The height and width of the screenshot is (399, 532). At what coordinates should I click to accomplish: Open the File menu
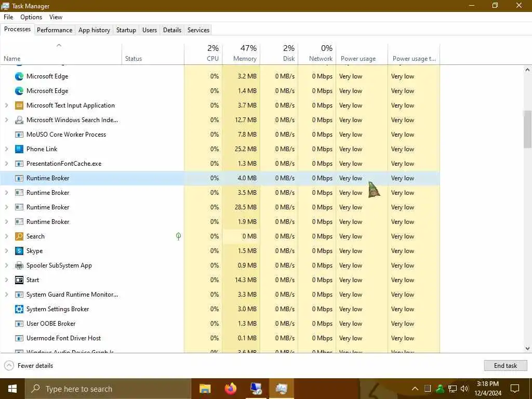(x=8, y=17)
